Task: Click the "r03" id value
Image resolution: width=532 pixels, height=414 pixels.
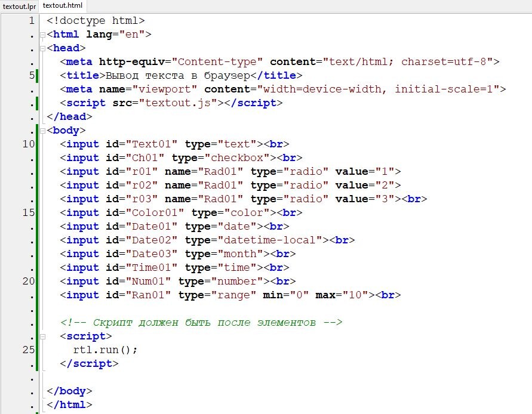Action: (x=142, y=199)
